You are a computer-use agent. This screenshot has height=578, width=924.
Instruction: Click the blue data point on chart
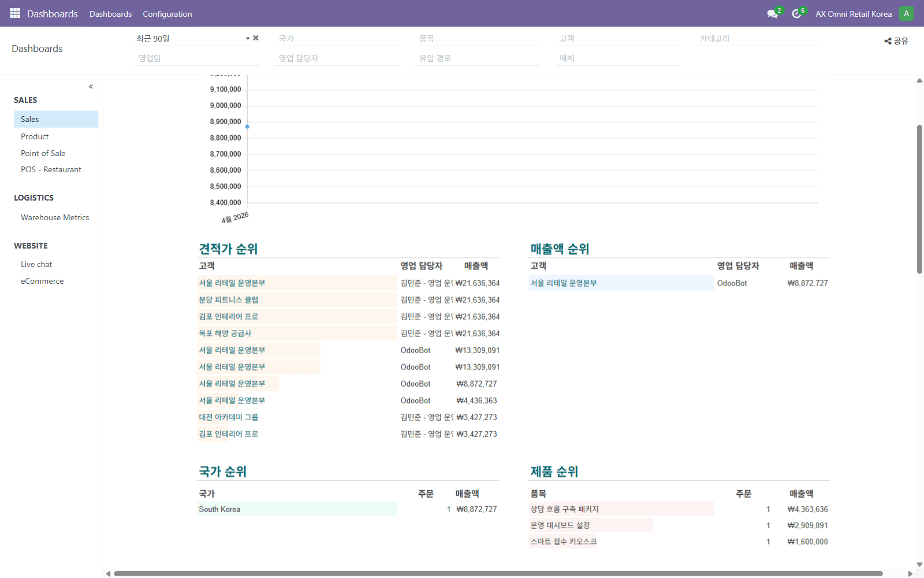(x=247, y=127)
